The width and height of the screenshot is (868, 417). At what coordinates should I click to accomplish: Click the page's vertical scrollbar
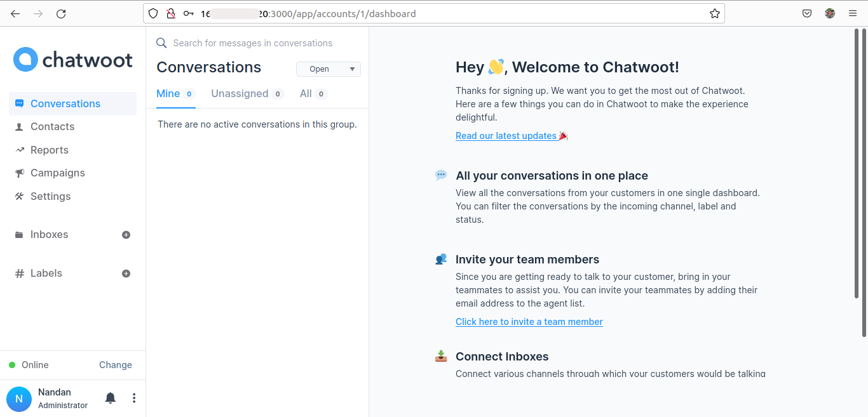point(864,184)
